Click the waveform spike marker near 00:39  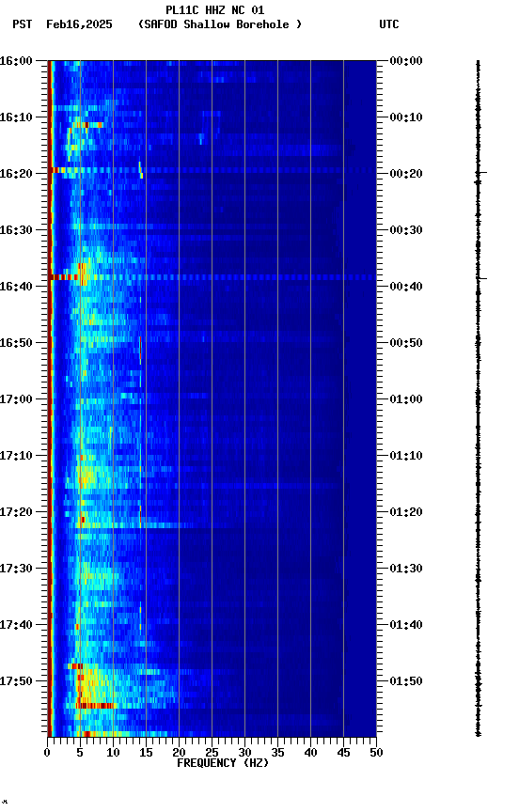482,278
